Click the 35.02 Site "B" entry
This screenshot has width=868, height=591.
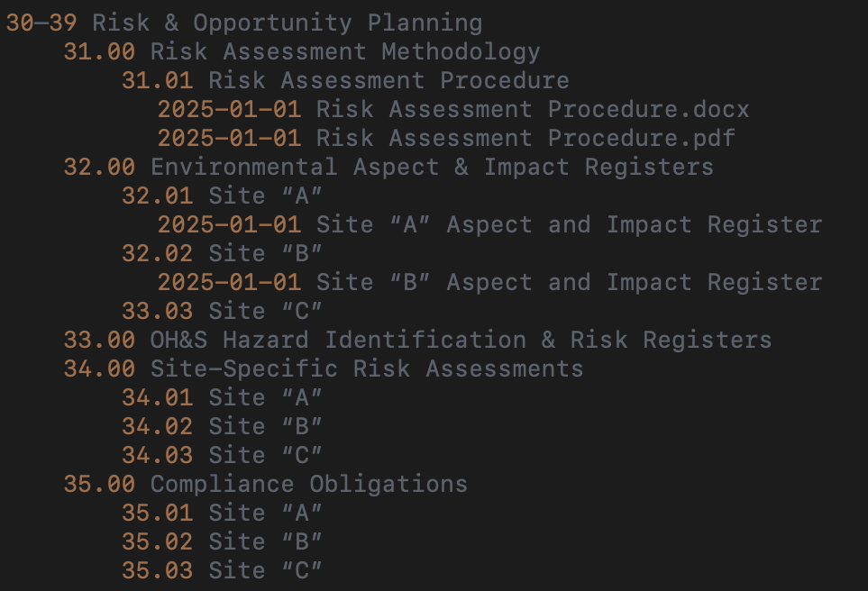point(222,541)
